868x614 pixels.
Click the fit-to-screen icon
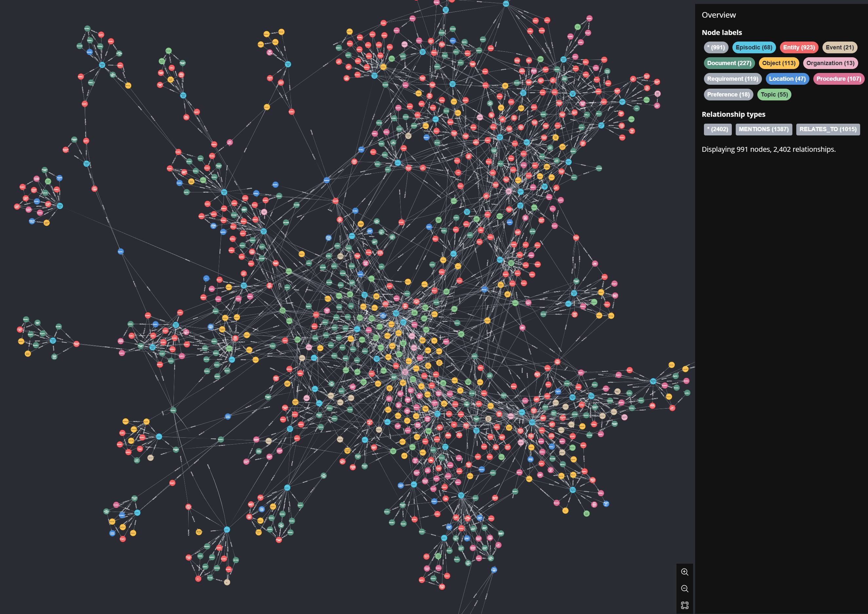(x=685, y=605)
